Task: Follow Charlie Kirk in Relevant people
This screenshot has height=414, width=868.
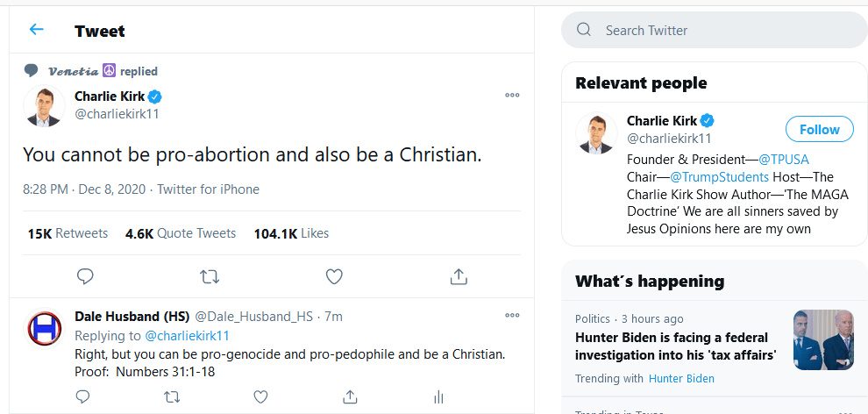Action: tap(819, 129)
